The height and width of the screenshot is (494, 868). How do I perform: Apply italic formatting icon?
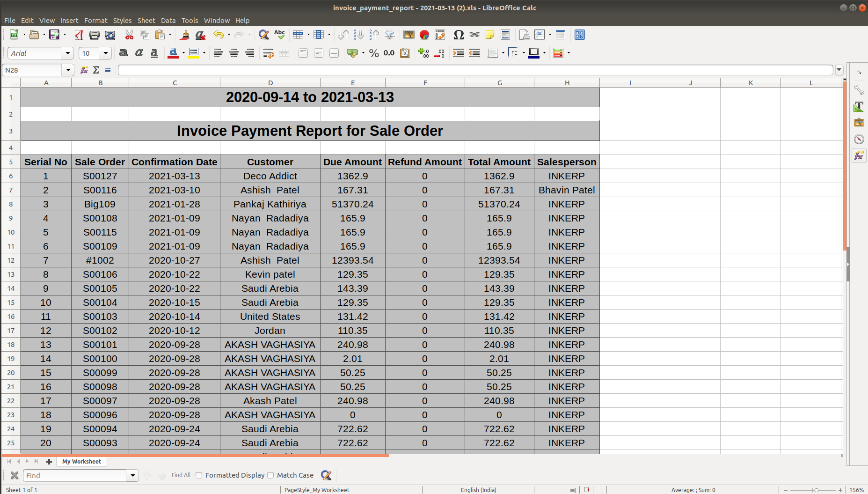click(x=139, y=53)
